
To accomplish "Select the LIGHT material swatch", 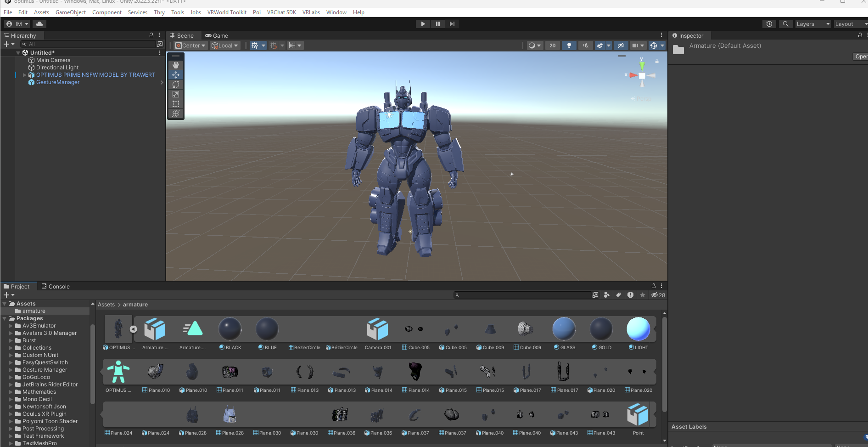I will [638, 329].
